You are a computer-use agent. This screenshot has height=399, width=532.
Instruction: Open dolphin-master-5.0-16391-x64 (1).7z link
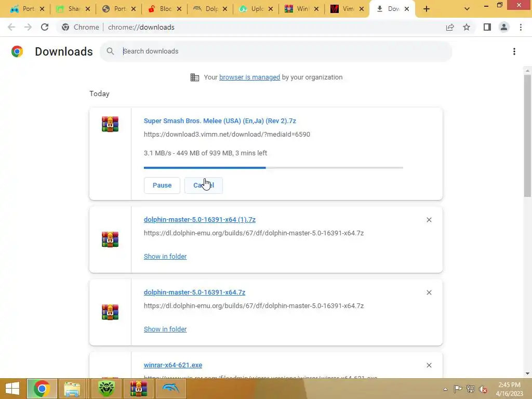tap(199, 220)
